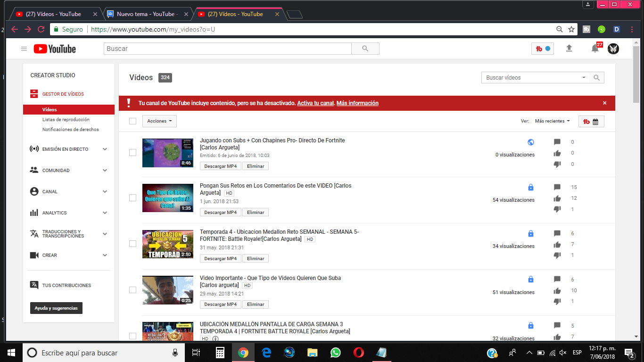Open the Buscar vídeos filter dropdown arrow

tap(584, 78)
